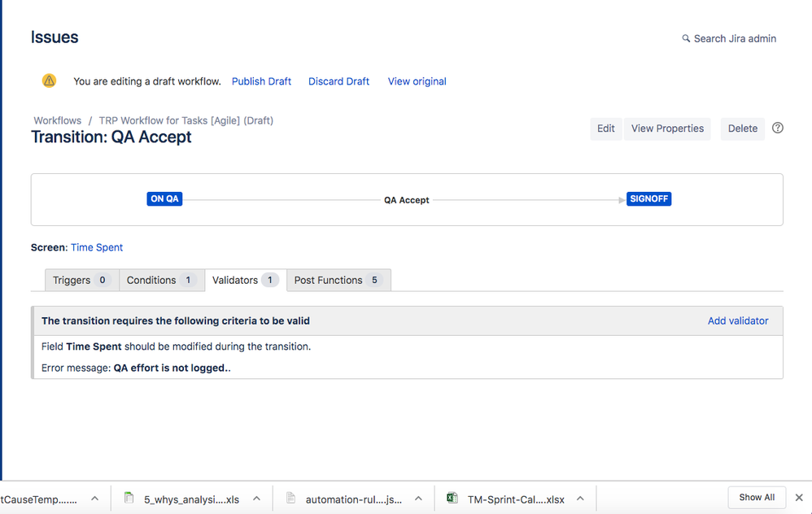The image size is (812, 514).
Task: Click the TM-Sprint-Cal xlsx Excel icon
Action: click(x=452, y=498)
